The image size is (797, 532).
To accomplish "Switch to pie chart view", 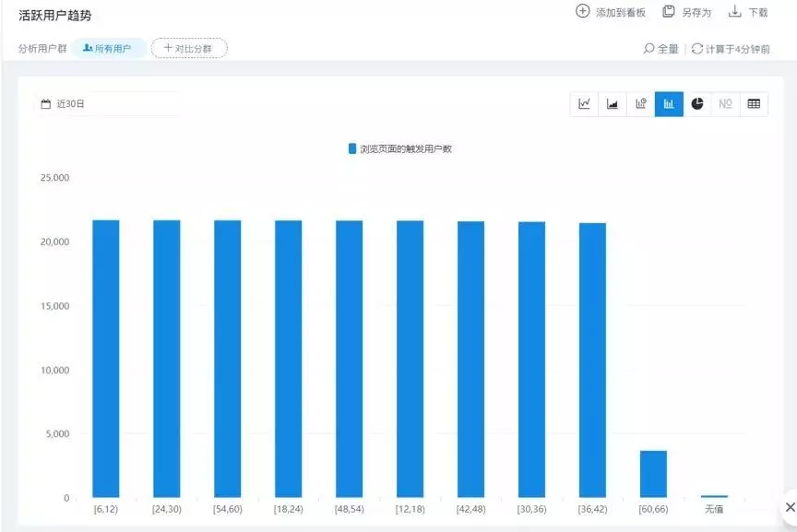I will pos(697,103).
